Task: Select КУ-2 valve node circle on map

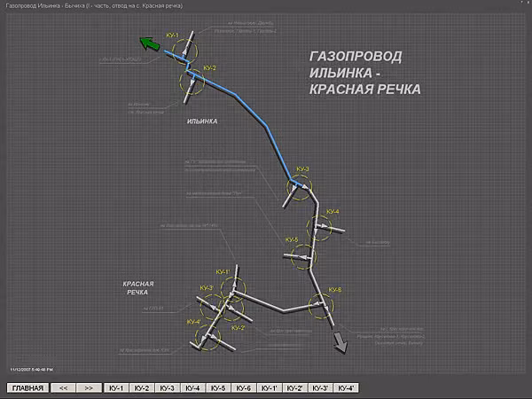Action: [x=192, y=82]
